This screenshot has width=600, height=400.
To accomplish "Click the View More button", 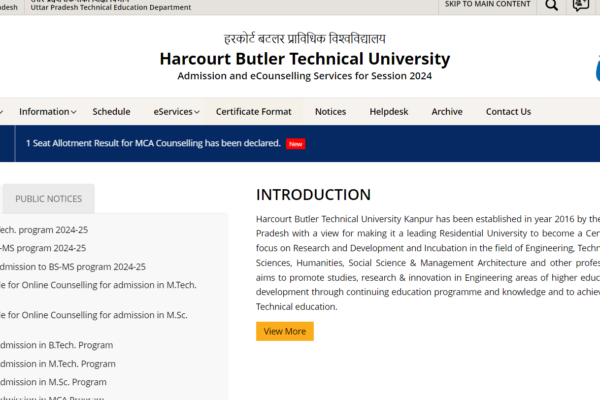I will point(285,331).
